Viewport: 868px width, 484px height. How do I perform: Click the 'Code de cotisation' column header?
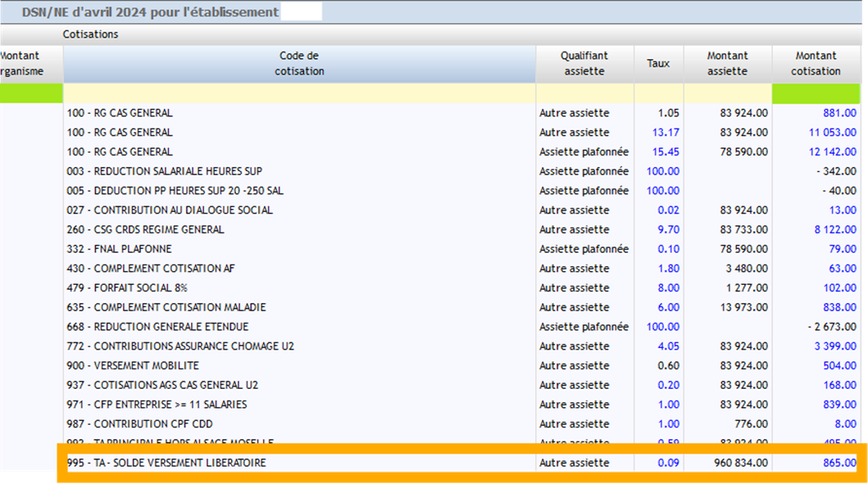coord(299,64)
